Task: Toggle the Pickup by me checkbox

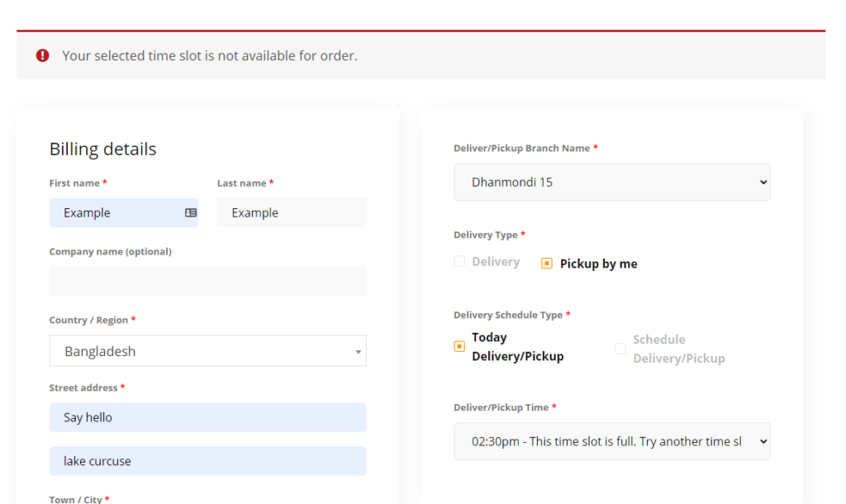Action: 547,264
